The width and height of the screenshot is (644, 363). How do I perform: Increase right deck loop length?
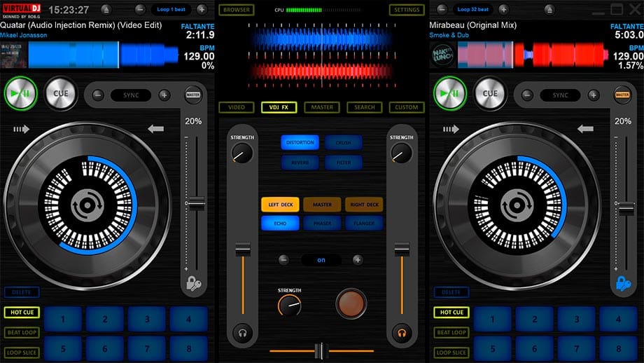pos(503,9)
